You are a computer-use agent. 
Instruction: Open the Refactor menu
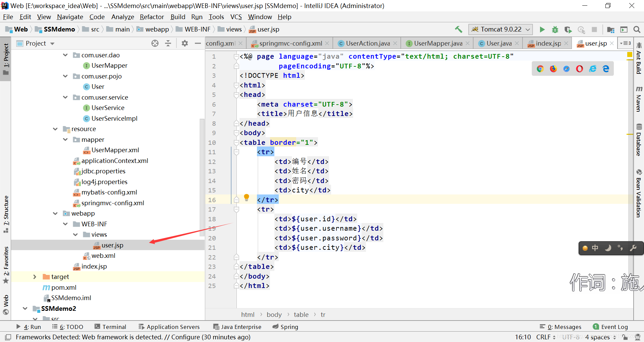(x=152, y=17)
